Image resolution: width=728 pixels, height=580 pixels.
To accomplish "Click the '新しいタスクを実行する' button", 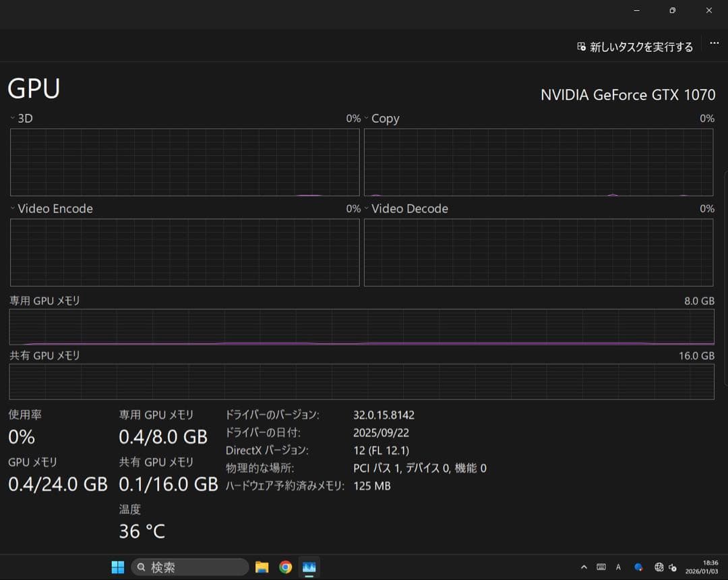I will [x=634, y=47].
